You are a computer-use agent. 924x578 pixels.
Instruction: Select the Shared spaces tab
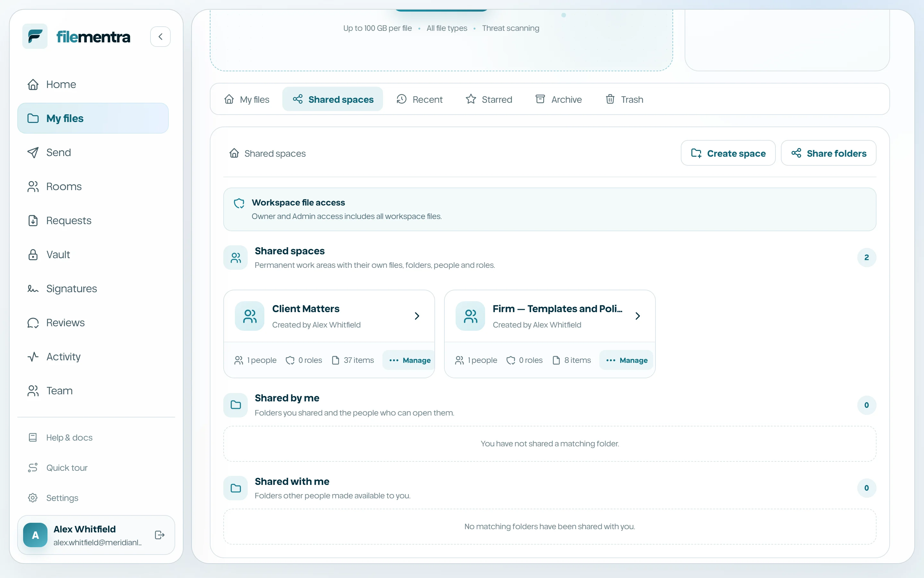[x=333, y=100]
